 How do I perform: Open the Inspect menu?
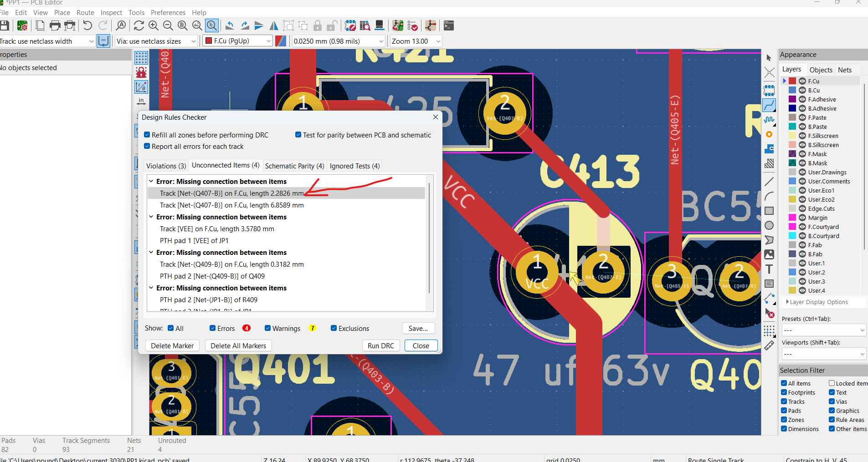(x=111, y=12)
